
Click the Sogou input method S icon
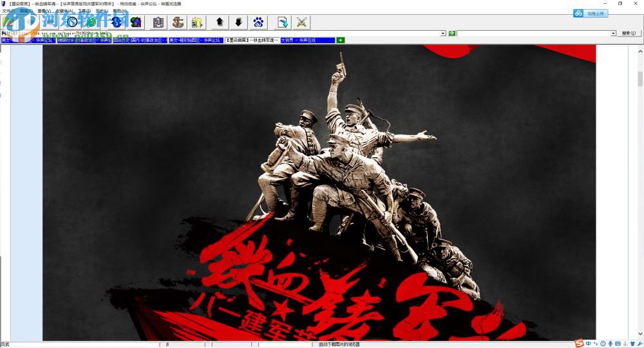(579, 343)
